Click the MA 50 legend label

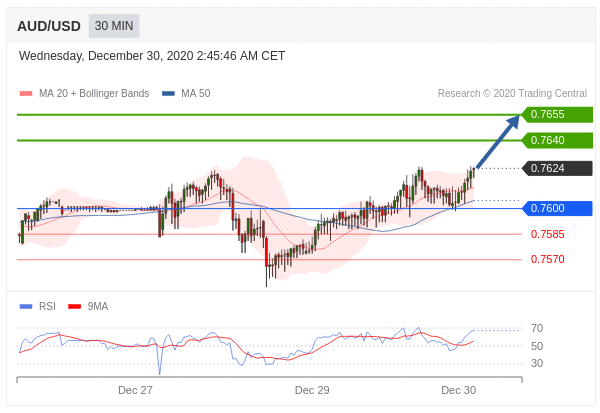pyautogui.click(x=196, y=93)
